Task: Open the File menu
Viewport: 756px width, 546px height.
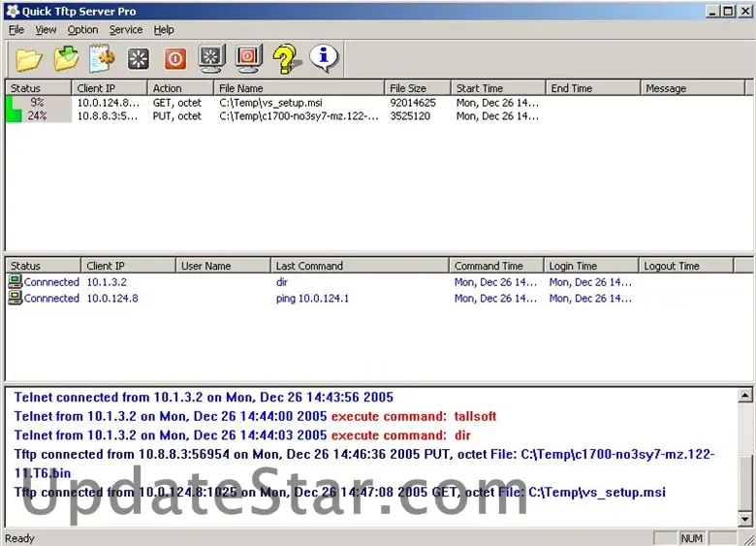Action: coord(16,30)
